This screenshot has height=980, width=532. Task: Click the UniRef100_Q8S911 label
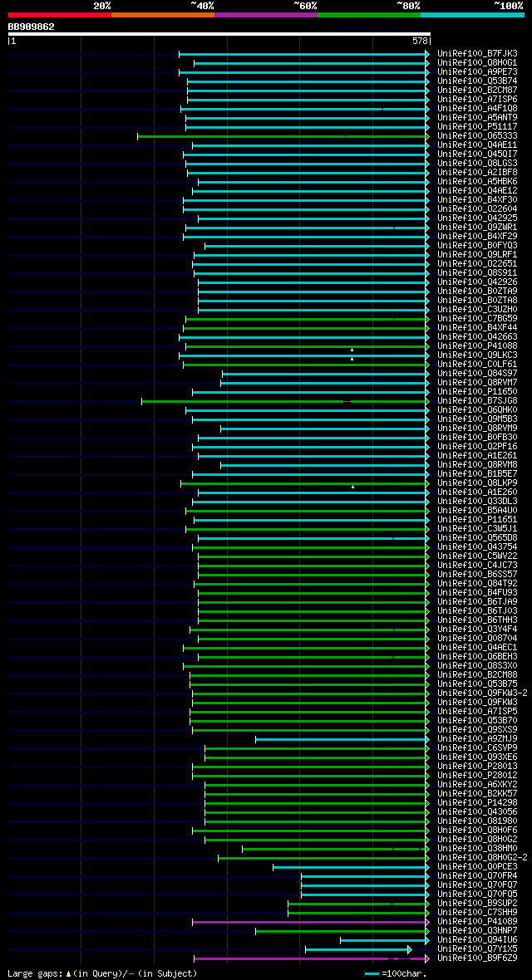[x=477, y=273]
